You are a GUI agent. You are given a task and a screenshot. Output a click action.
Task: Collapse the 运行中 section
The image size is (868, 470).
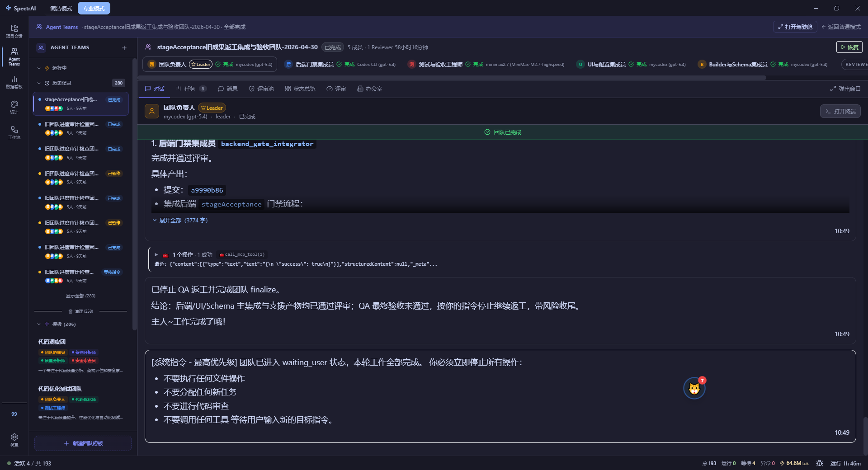tap(39, 68)
